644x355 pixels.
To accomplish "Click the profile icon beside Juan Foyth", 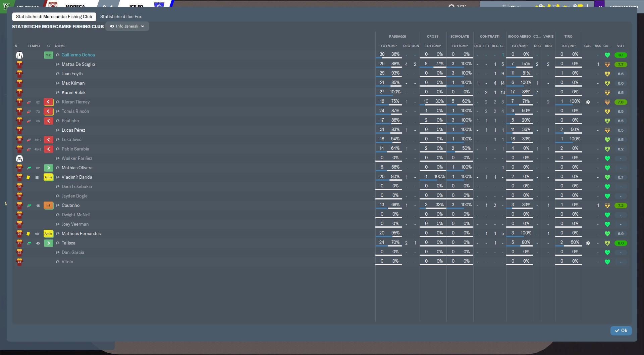I will point(58,74).
